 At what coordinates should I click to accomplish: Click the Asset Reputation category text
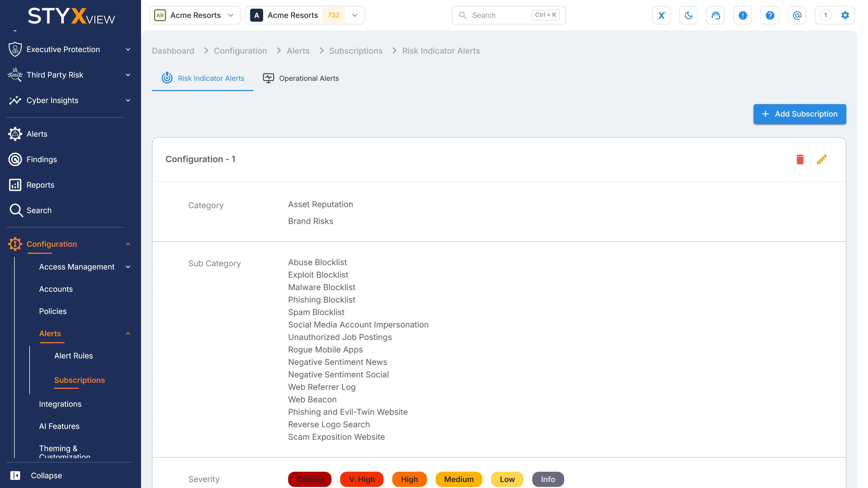click(x=320, y=204)
